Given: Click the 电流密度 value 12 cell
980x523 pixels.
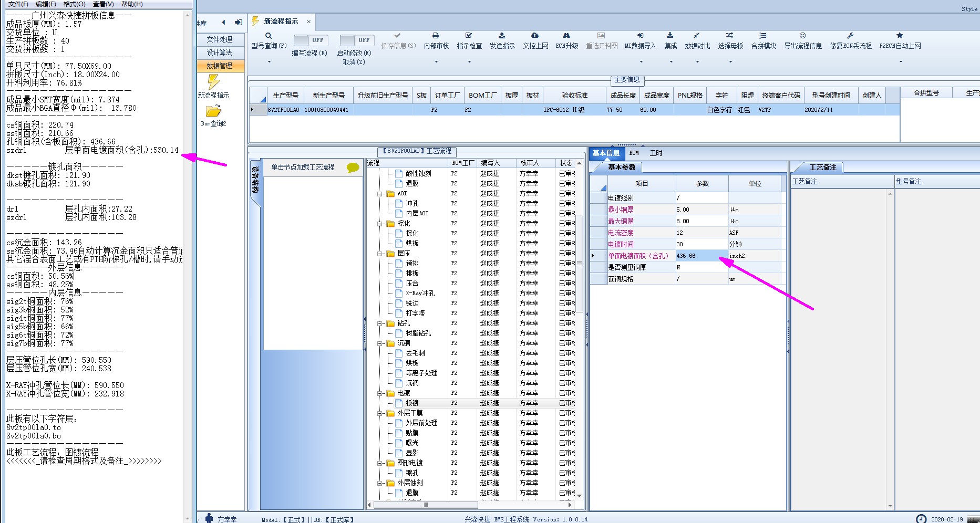Looking at the screenshot, I should 702,233.
